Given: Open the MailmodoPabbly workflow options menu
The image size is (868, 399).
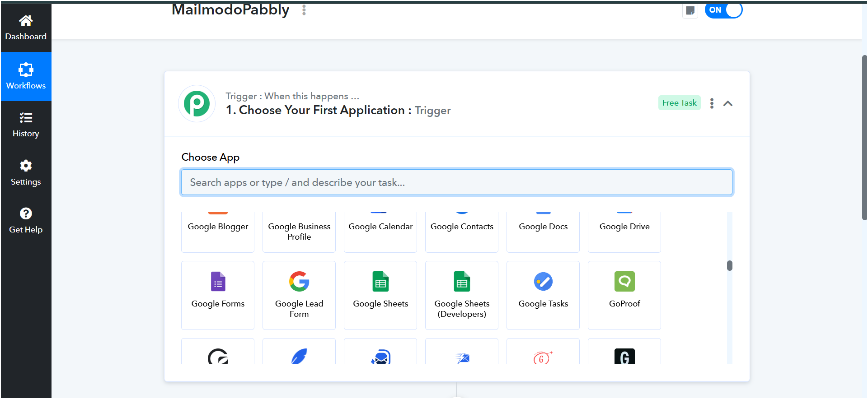Looking at the screenshot, I should point(304,10).
